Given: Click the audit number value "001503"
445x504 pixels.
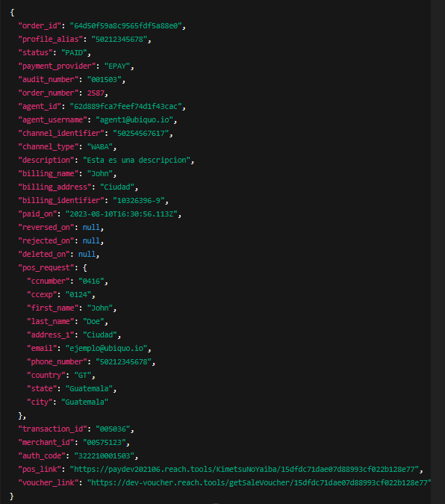Looking at the screenshot, I should coord(105,80).
